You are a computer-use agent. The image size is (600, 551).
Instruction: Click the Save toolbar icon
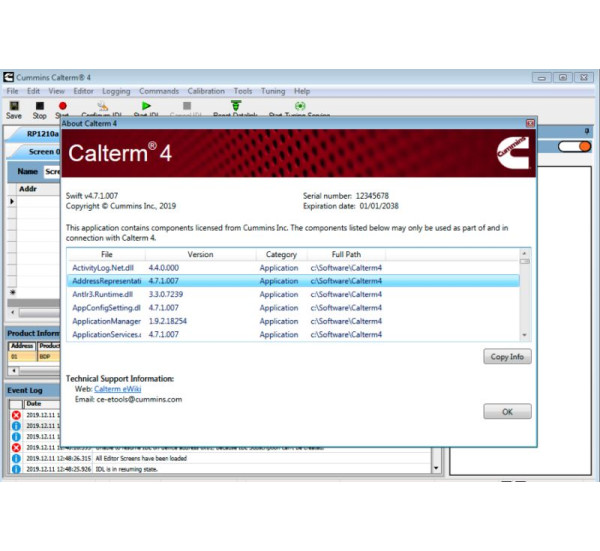14,105
